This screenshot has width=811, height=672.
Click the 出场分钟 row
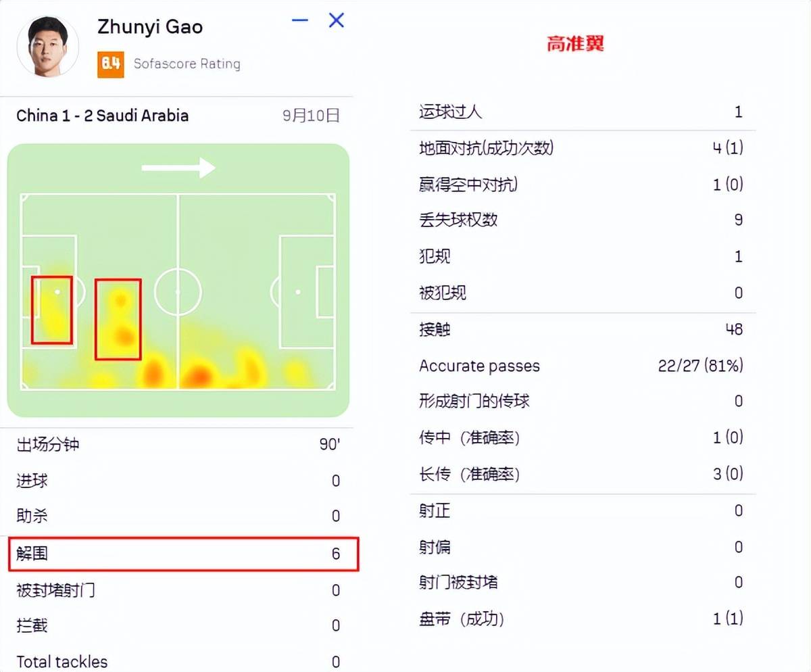(178, 445)
